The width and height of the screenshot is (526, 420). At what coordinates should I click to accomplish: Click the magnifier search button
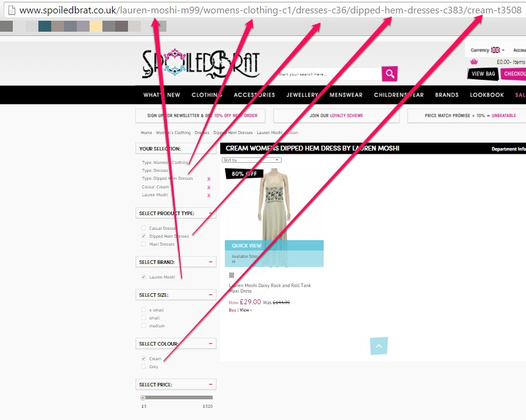(x=389, y=74)
